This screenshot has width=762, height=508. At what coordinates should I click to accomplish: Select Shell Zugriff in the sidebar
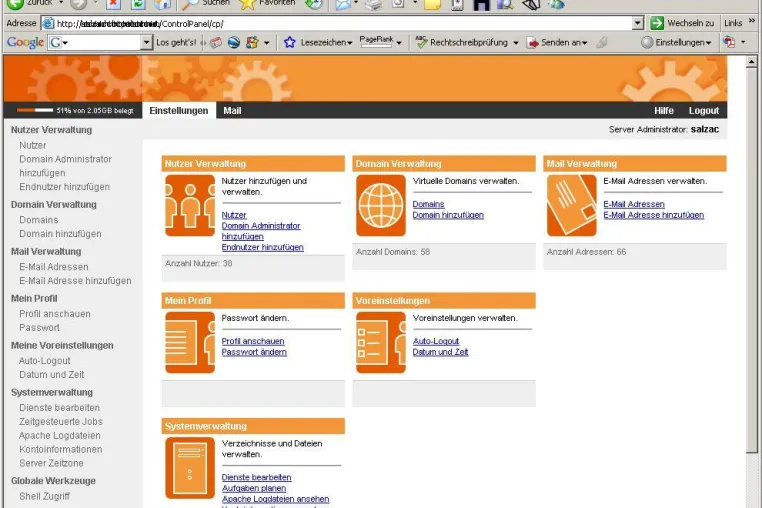(44, 496)
